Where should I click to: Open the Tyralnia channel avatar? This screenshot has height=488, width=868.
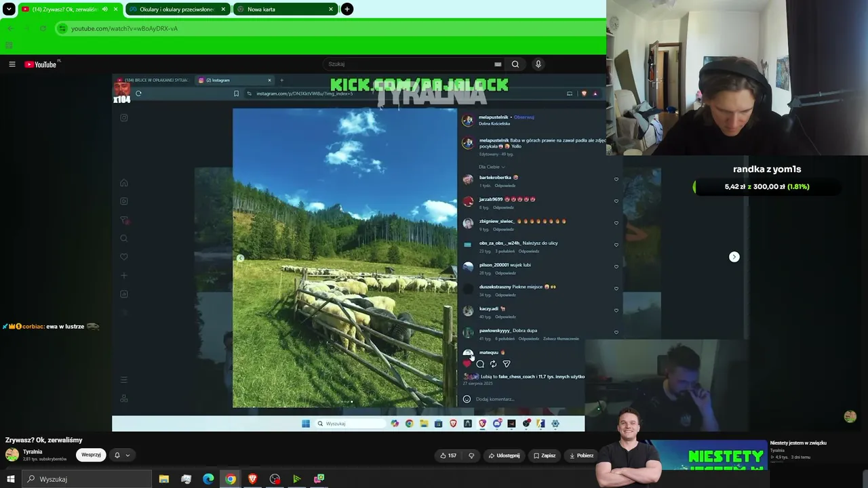coord(12,455)
